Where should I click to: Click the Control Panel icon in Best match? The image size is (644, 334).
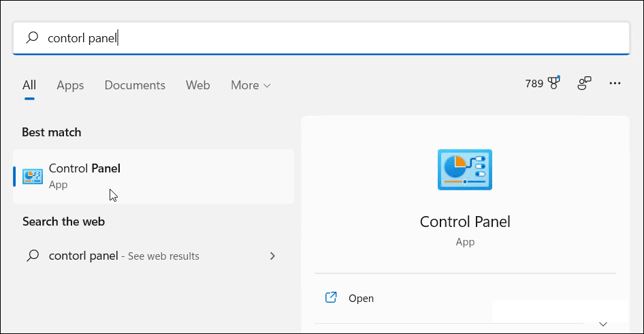click(32, 176)
